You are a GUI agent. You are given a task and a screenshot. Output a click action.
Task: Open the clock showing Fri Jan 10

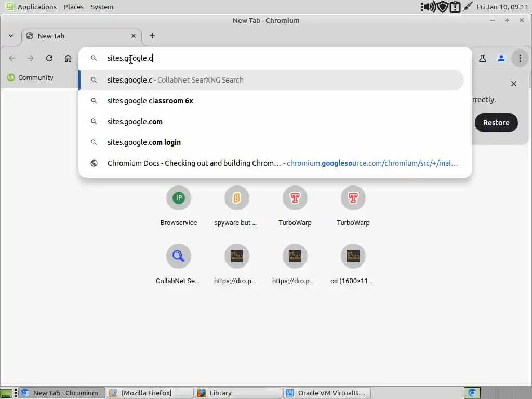click(x=502, y=7)
